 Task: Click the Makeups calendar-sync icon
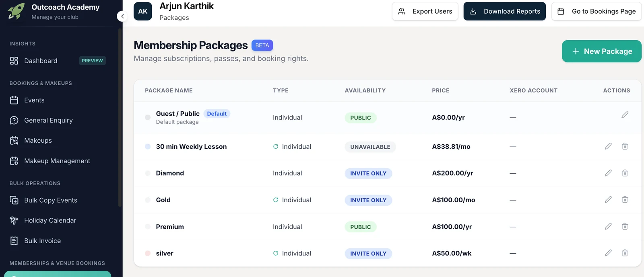coord(14,140)
